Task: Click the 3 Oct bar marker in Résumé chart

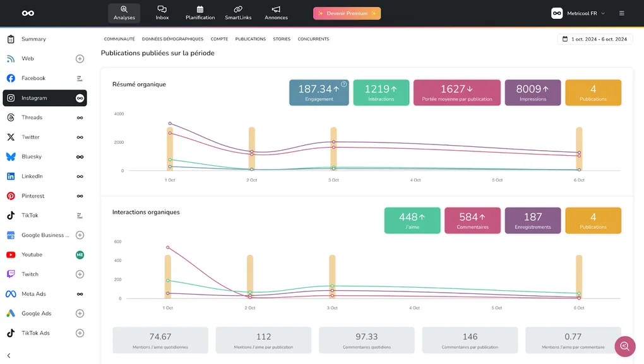Action: 333,148
